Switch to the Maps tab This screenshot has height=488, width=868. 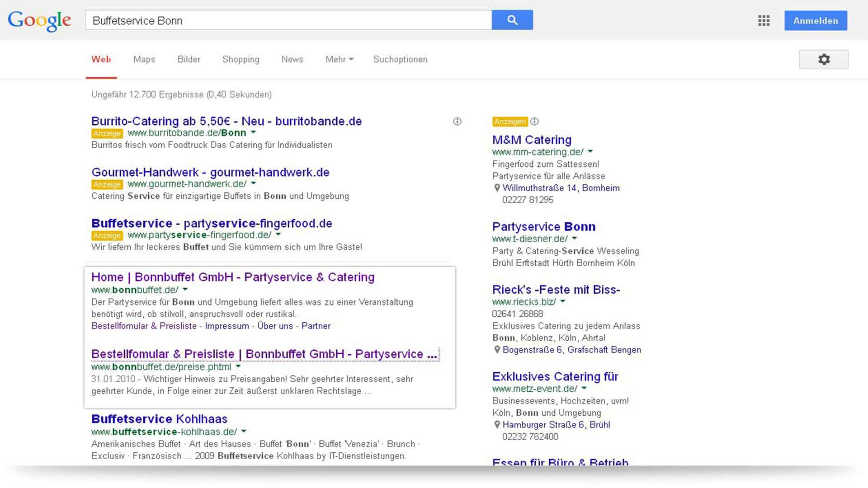tap(144, 59)
